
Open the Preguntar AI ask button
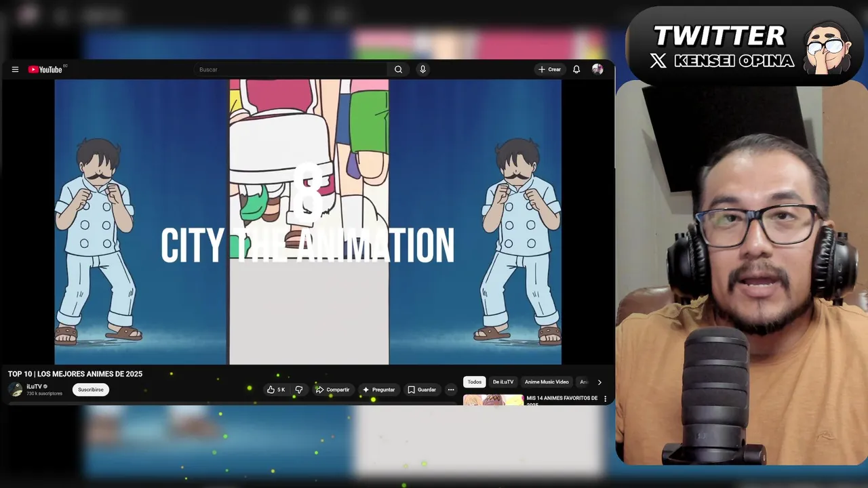(378, 390)
